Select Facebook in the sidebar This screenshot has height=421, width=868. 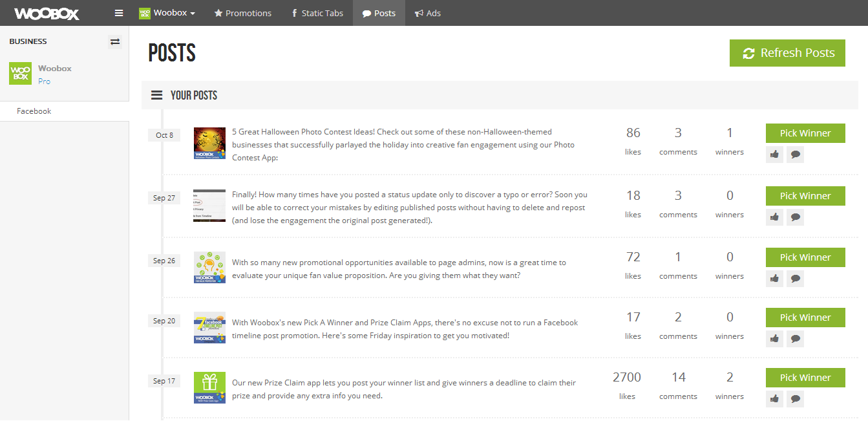pos(65,111)
